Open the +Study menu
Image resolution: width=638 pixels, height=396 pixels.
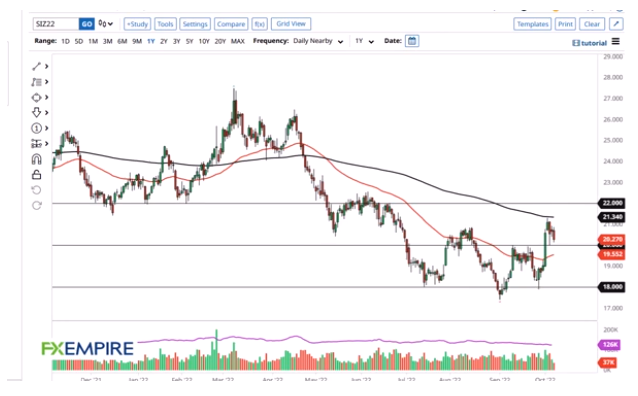(x=138, y=24)
